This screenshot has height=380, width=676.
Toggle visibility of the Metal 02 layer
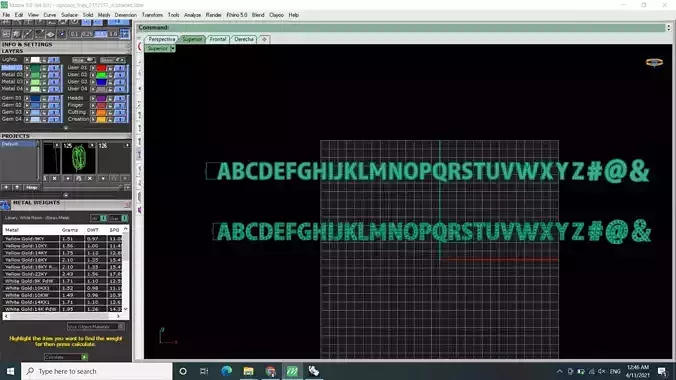[54, 75]
